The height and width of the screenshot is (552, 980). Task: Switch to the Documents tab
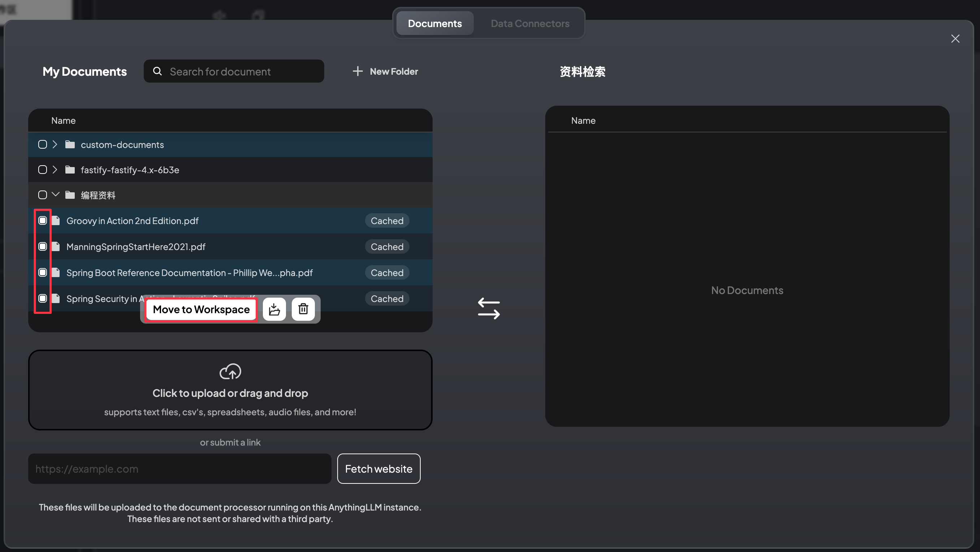click(435, 23)
